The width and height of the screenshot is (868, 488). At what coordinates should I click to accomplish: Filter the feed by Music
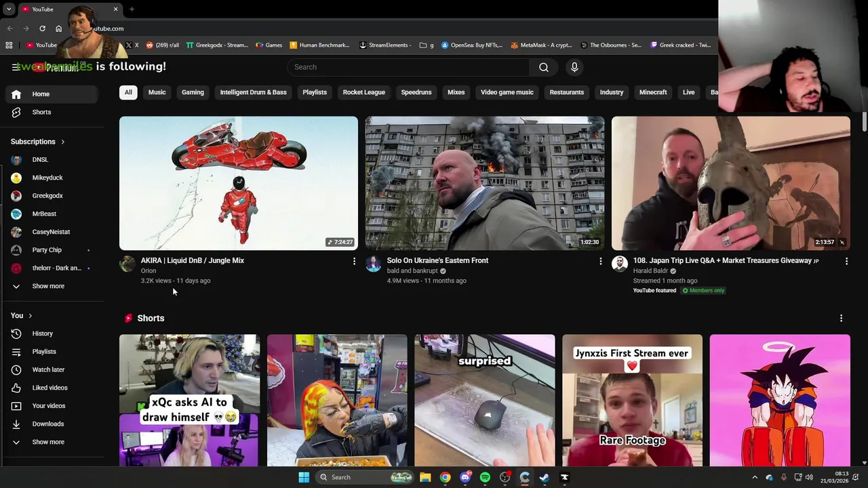click(x=157, y=92)
